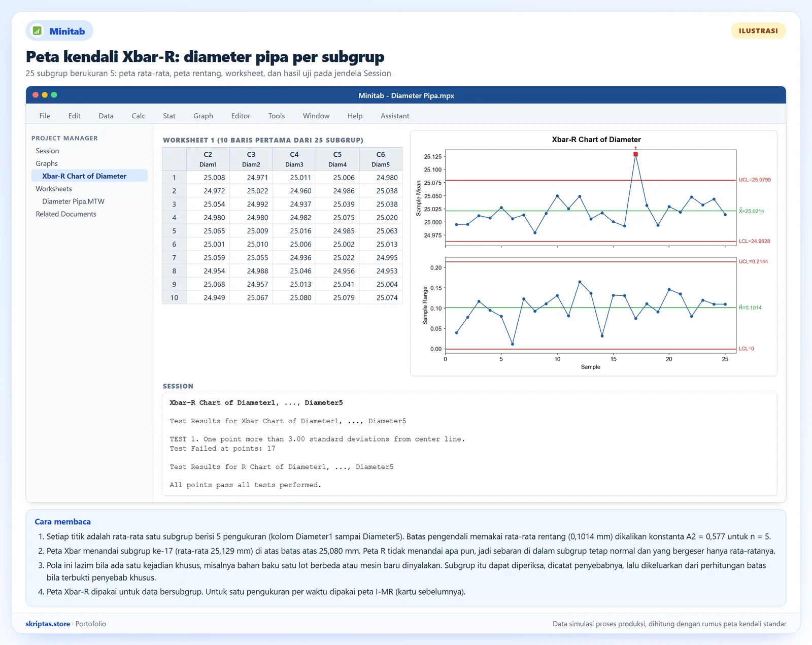Viewport: 812px width, 645px height.
Task: Click Xbar-R Chart of Diameter chart title
Action: [596, 140]
